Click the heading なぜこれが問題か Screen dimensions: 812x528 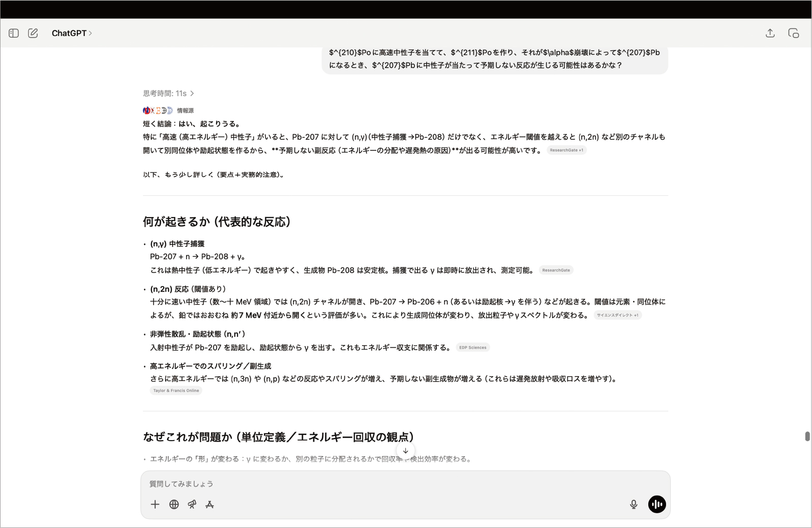point(279,437)
